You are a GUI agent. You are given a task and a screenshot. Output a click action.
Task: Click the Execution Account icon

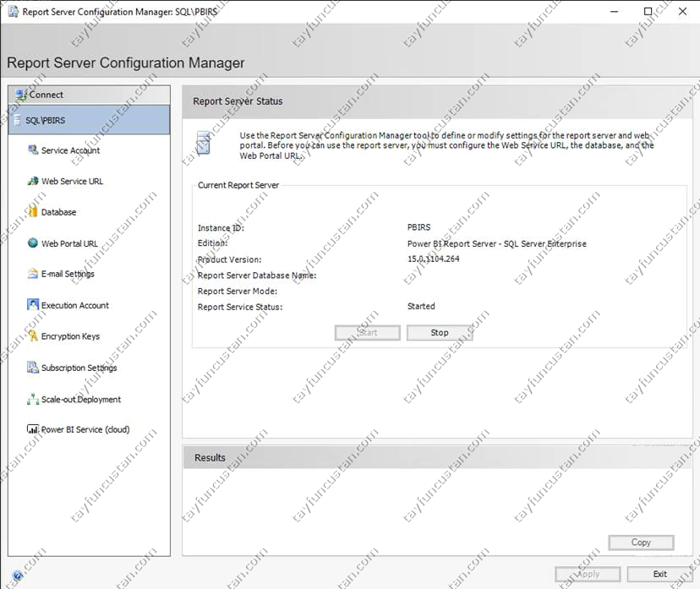(x=33, y=305)
